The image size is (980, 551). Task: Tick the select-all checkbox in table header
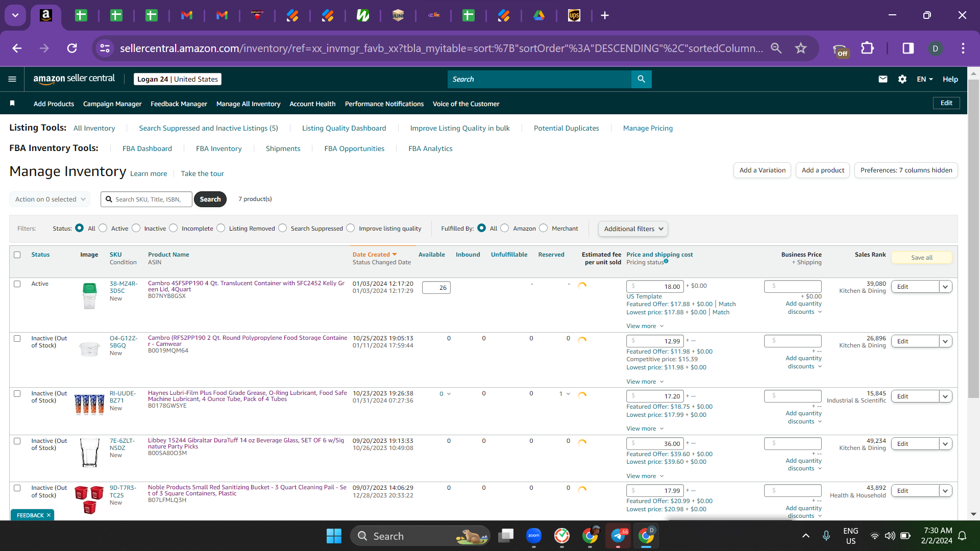point(17,255)
